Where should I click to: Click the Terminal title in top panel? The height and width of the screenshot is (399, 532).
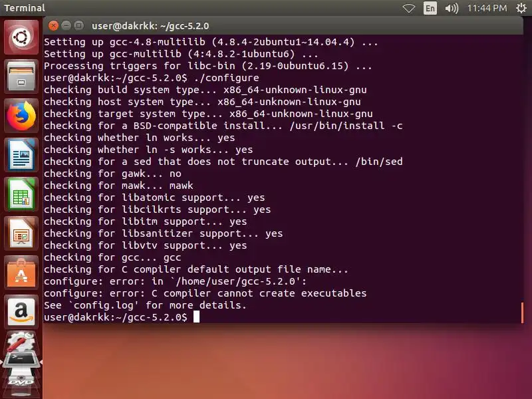pos(25,8)
